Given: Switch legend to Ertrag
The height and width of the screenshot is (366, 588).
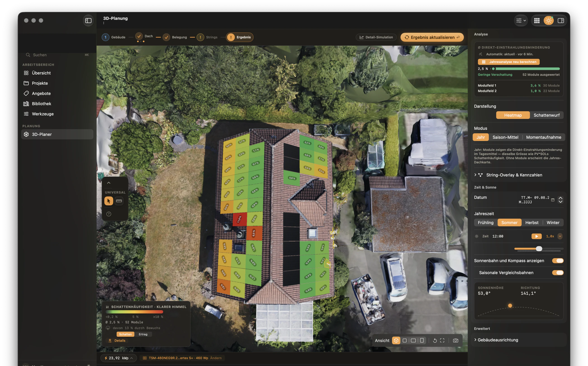Looking at the screenshot, I should pyautogui.click(x=143, y=334).
